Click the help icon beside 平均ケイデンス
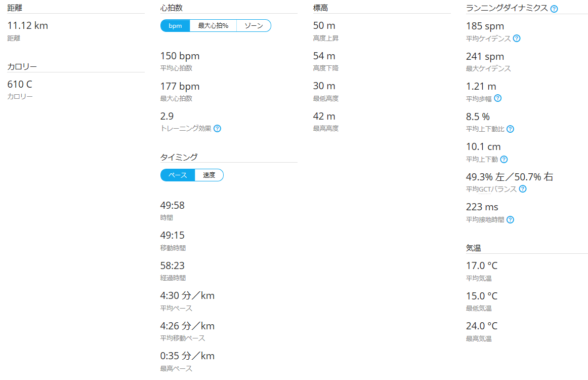This screenshot has width=588, height=380. click(517, 39)
